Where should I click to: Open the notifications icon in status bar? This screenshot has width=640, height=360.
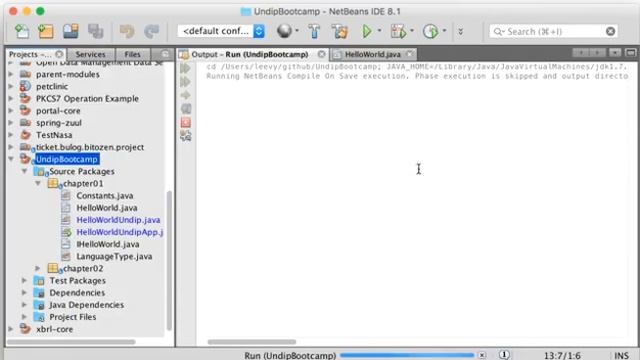pos(504,355)
